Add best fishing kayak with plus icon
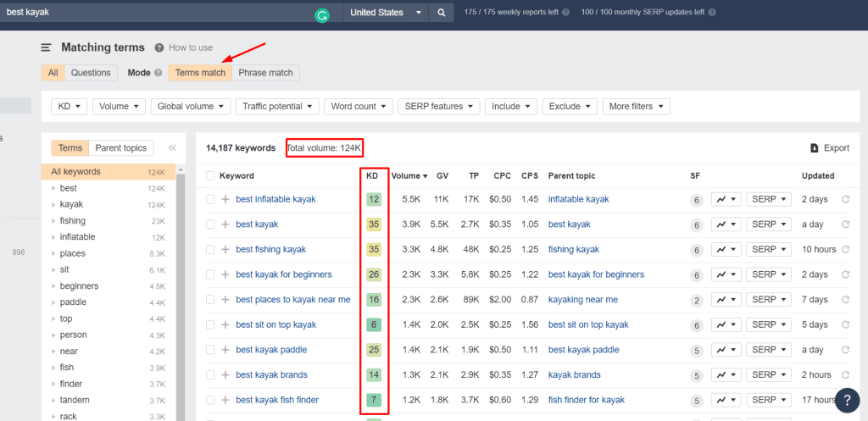The image size is (868, 421). pyautogui.click(x=225, y=250)
